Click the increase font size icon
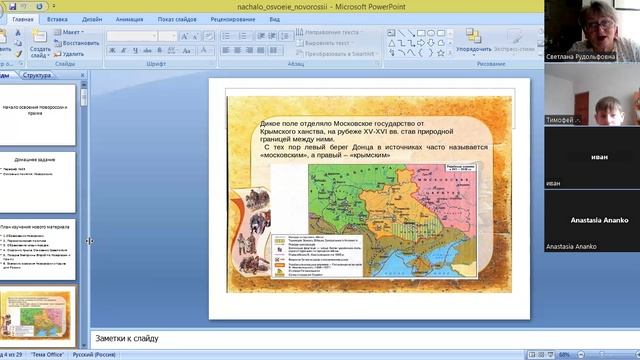Viewport: 640px width, 360px height. click(x=184, y=36)
